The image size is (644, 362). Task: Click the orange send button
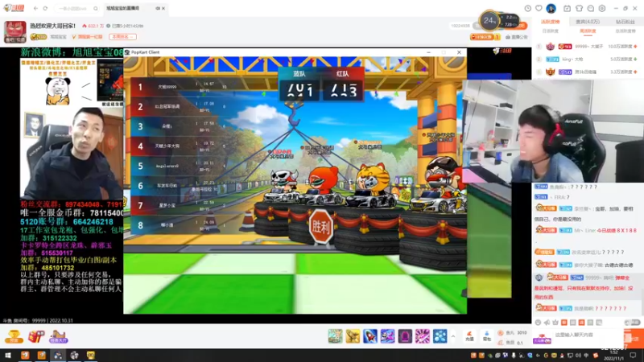point(634,338)
